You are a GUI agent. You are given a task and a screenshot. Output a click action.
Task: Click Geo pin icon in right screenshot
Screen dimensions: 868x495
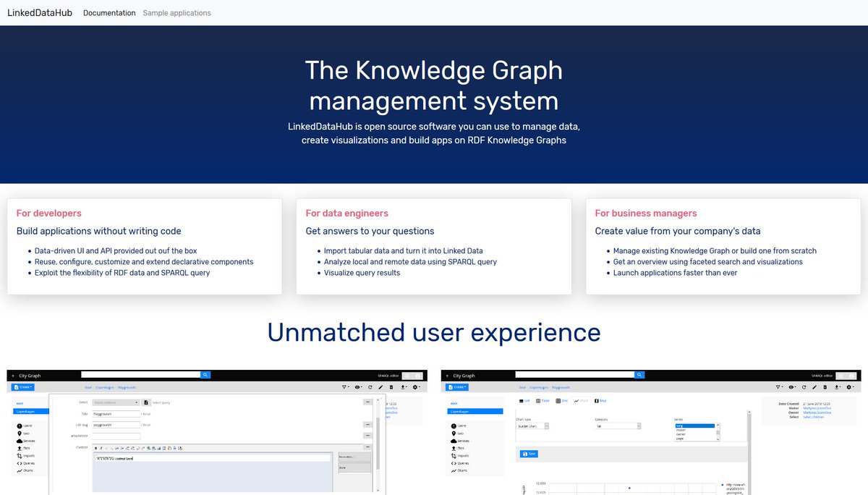pyautogui.click(x=453, y=433)
